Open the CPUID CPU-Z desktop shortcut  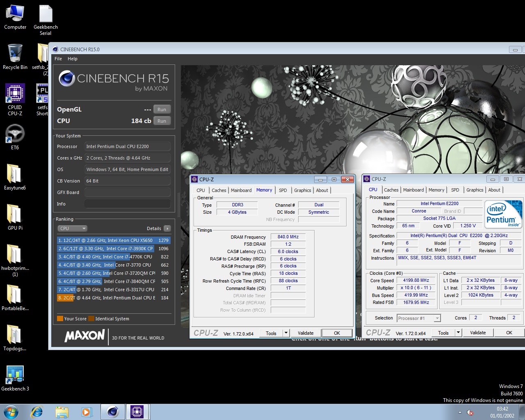tap(15, 99)
